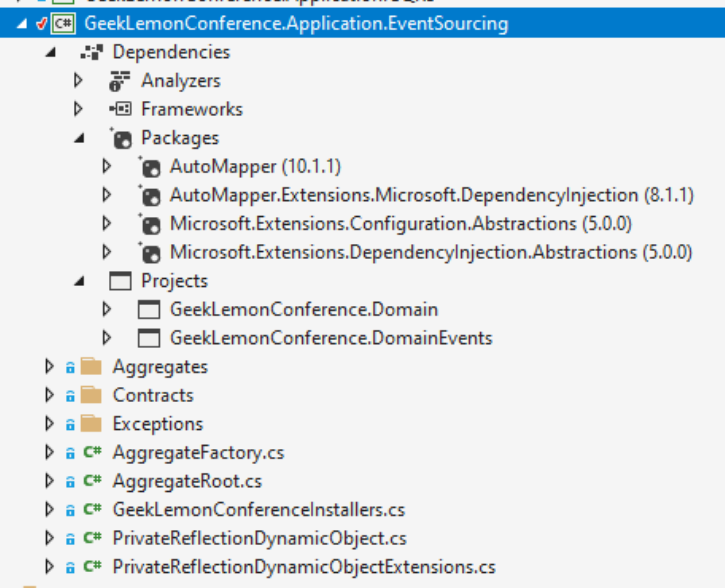This screenshot has width=725, height=588.
Task: Expand the Aggregates folder
Action: point(49,366)
